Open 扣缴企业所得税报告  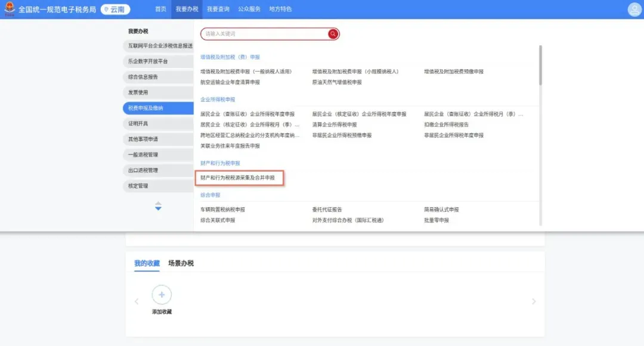click(446, 124)
